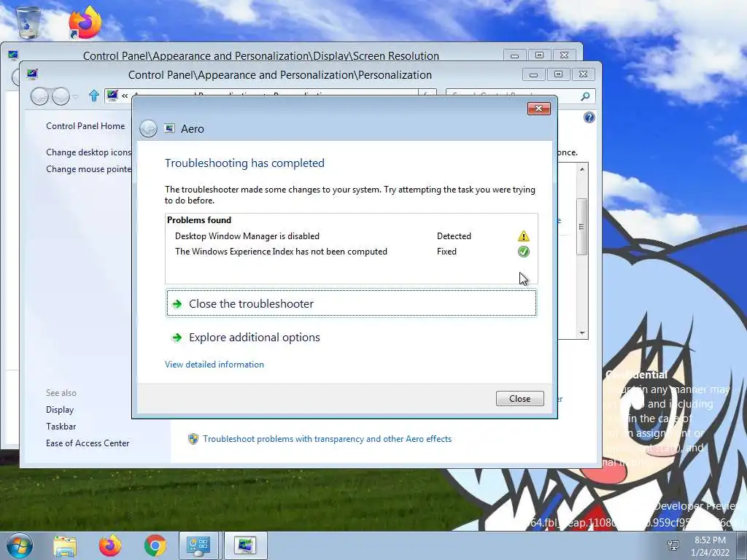747x560 pixels.
Task: Open View detailed information link
Action: (214, 365)
